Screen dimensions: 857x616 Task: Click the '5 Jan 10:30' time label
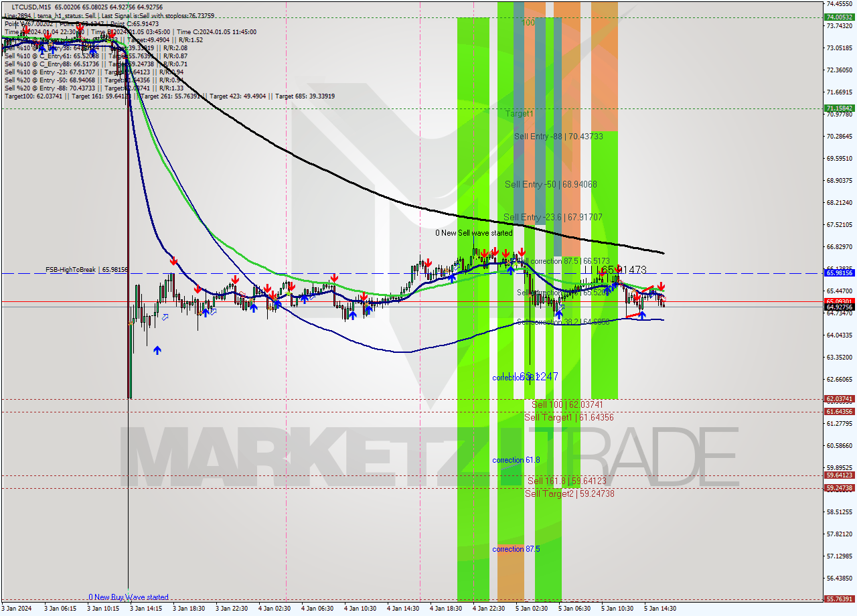(x=617, y=609)
